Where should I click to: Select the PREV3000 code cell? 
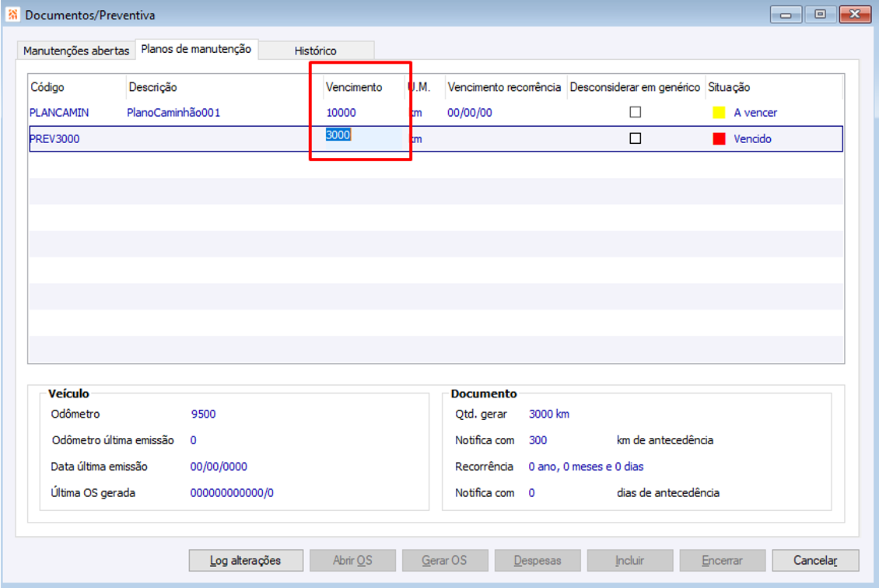click(54, 138)
